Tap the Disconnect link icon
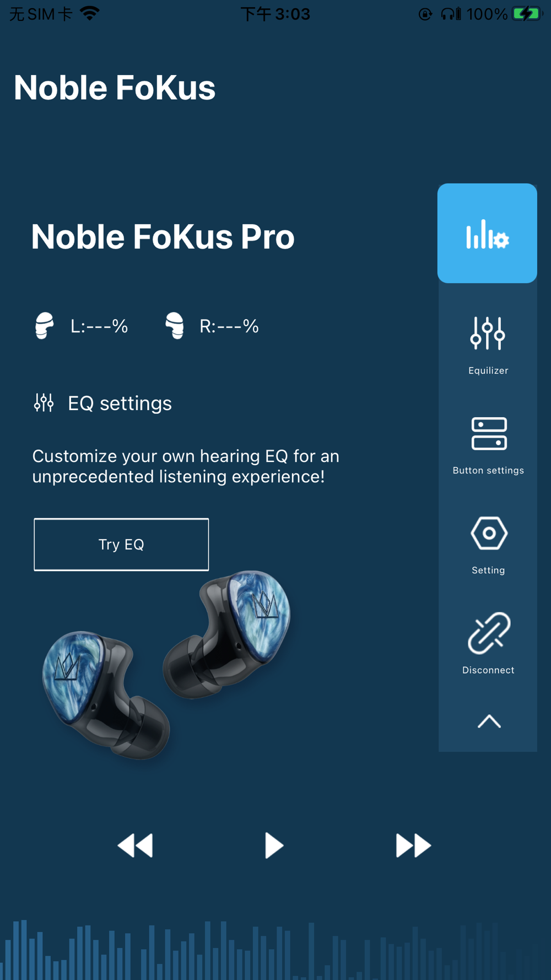 488,644
